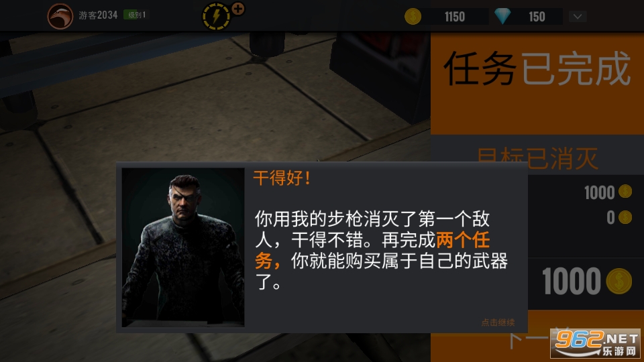
Task: Click the 干得好! dialogue title
Action: (282, 178)
